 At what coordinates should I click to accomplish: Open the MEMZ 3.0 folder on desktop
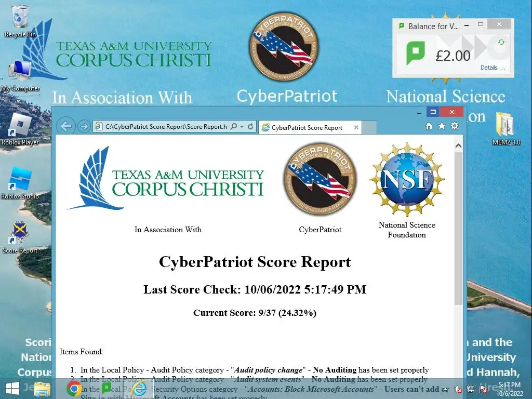pyautogui.click(x=506, y=129)
